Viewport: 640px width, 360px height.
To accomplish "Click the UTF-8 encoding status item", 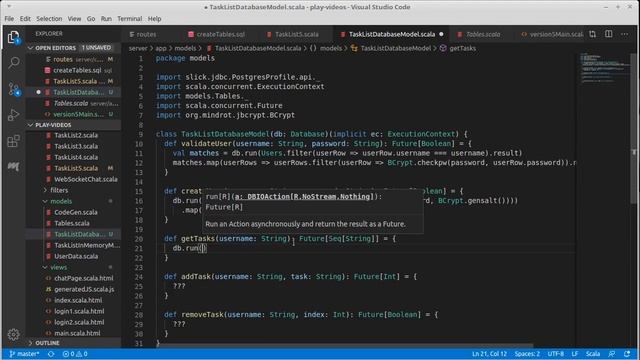I will pyautogui.click(x=556, y=354).
